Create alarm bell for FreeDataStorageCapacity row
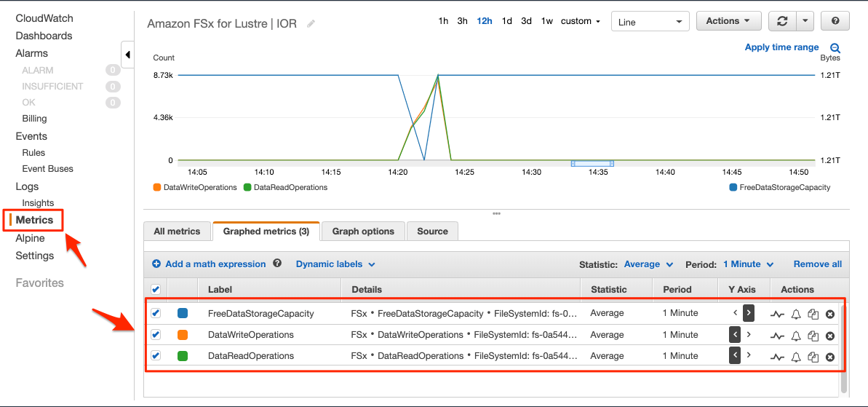 pos(796,314)
